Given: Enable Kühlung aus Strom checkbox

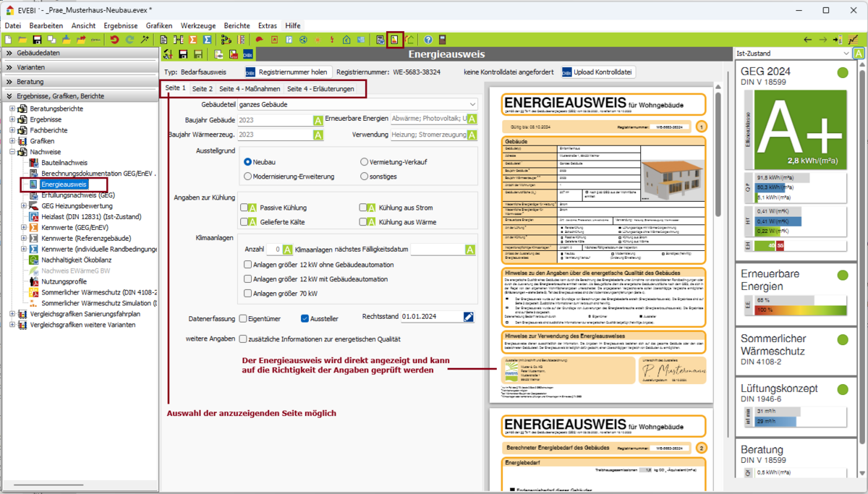Looking at the screenshot, I should pyautogui.click(x=364, y=208).
